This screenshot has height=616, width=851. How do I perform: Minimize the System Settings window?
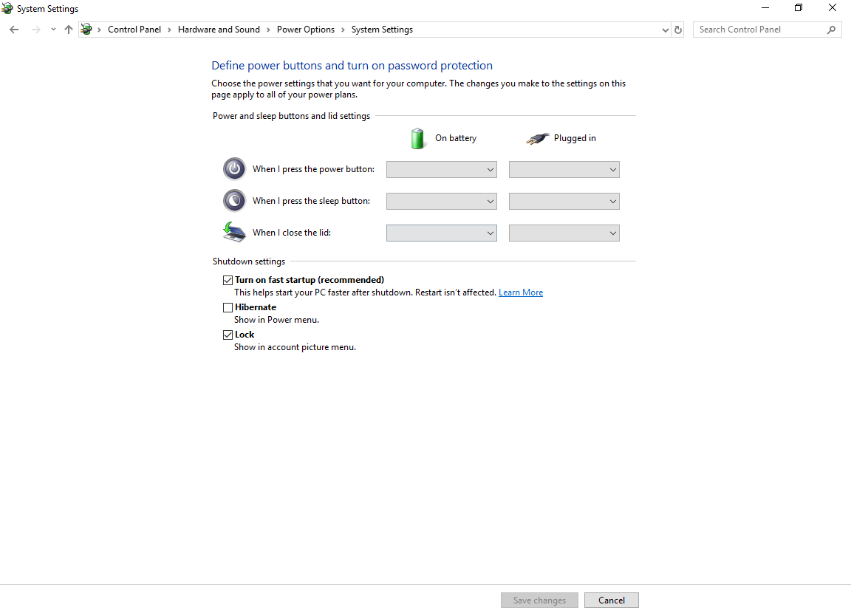point(765,8)
